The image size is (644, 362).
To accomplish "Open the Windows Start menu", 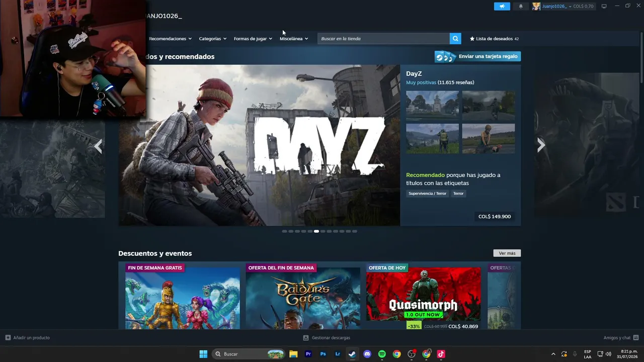I will [203, 354].
